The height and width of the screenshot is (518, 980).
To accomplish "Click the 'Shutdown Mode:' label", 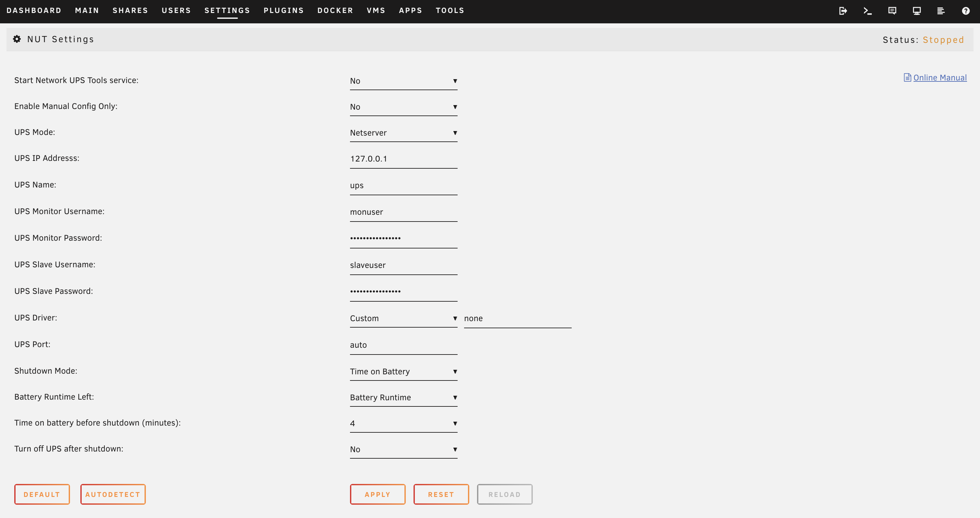I will coord(46,371).
